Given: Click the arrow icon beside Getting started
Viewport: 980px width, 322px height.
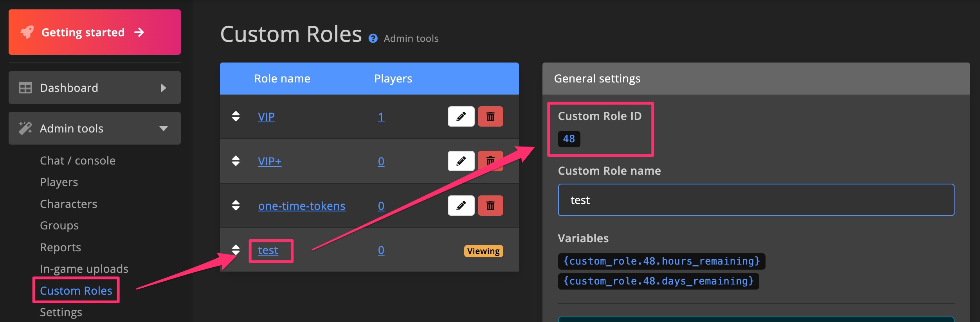Looking at the screenshot, I should click(139, 32).
